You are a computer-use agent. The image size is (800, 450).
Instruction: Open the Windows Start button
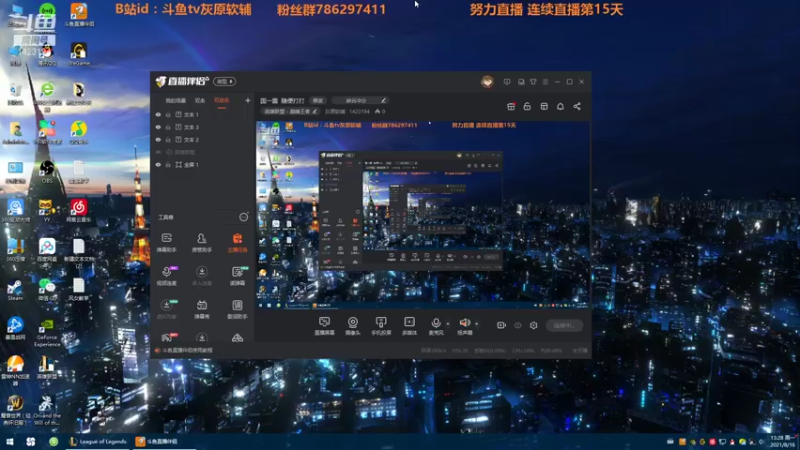(10, 441)
